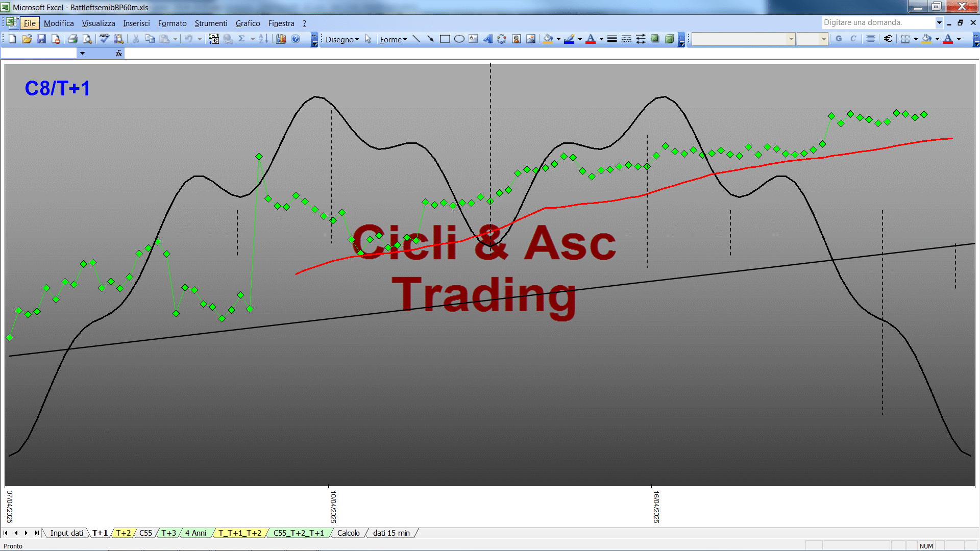The width and height of the screenshot is (980, 551).
Task: Open print preview with the magnifier-page icon
Action: click(87, 39)
